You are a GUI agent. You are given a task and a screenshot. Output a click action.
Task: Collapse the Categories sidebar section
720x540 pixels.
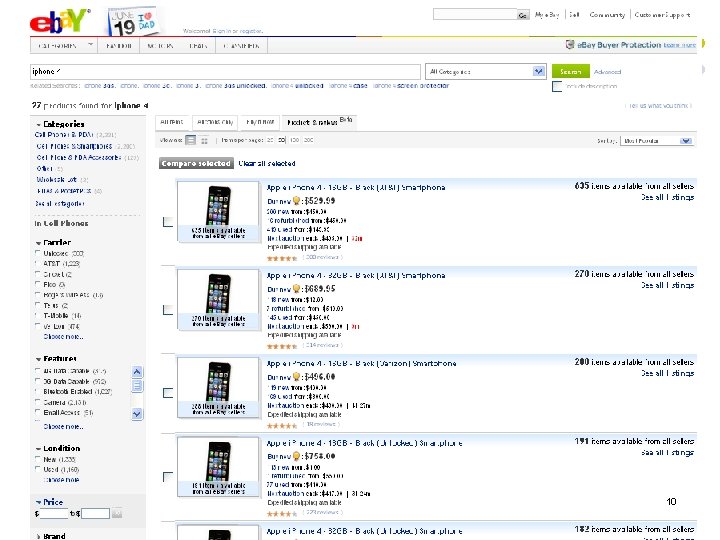pyautogui.click(x=39, y=124)
